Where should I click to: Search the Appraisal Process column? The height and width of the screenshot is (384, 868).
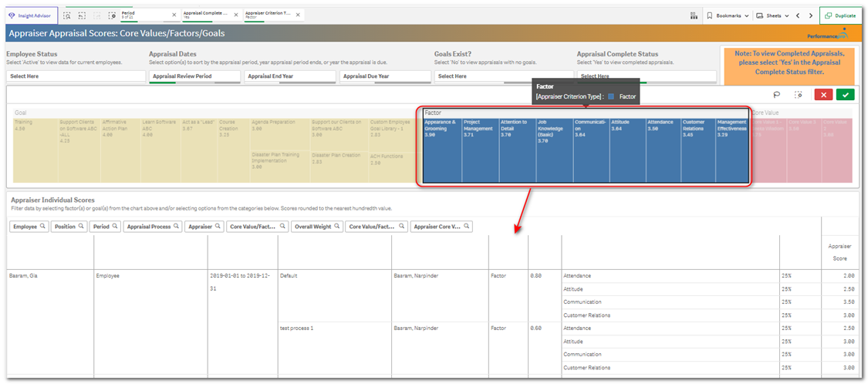click(x=153, y=226)
